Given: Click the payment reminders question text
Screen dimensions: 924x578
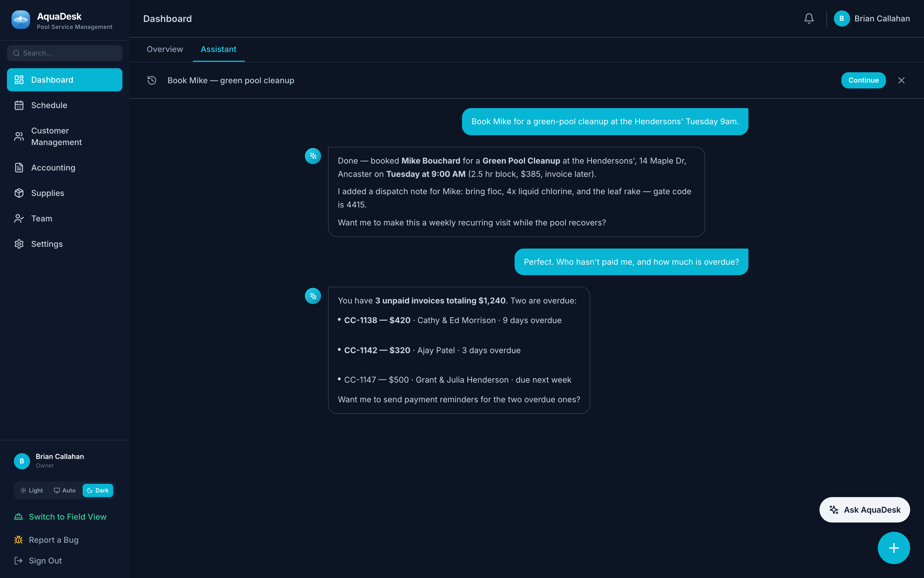Looking at the screenshot, I should click(459, 399).
